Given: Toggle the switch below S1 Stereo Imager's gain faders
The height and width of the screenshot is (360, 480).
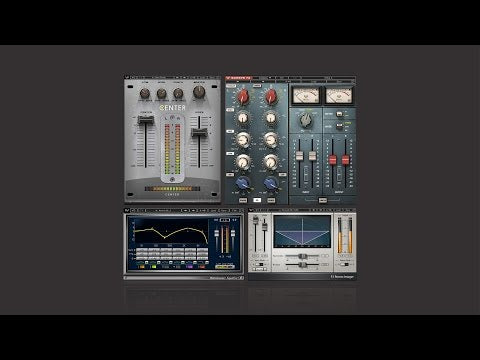Looking at the screenshot, I should (x=260, y=264).
